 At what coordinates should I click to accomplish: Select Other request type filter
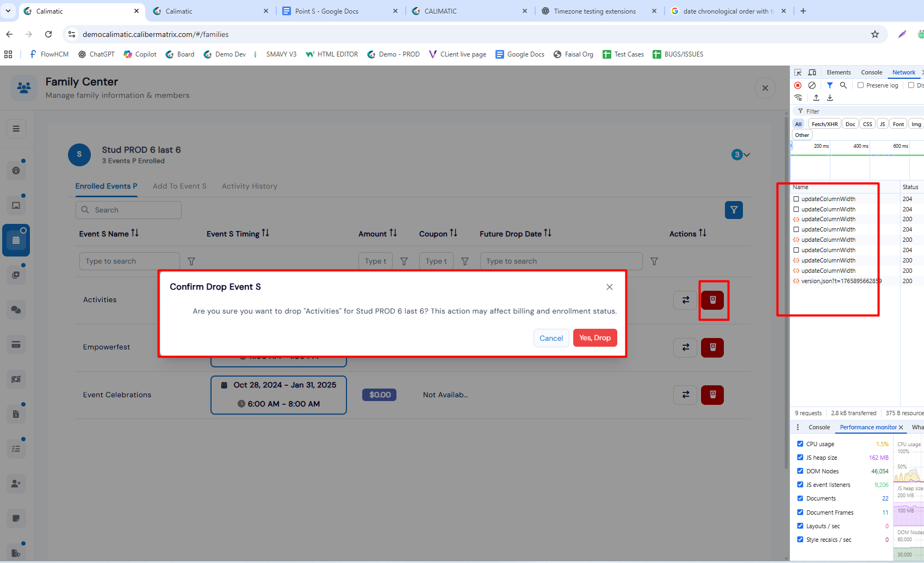coord(802,135)
